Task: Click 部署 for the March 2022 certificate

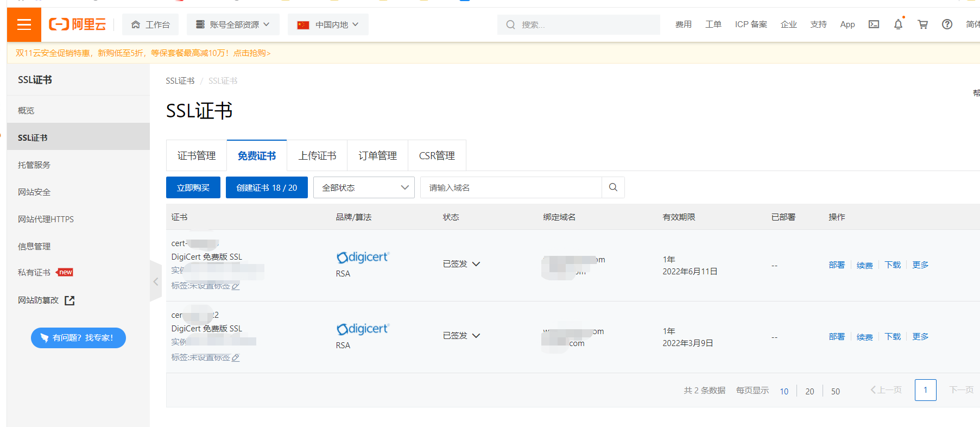Action: [837, 337]
